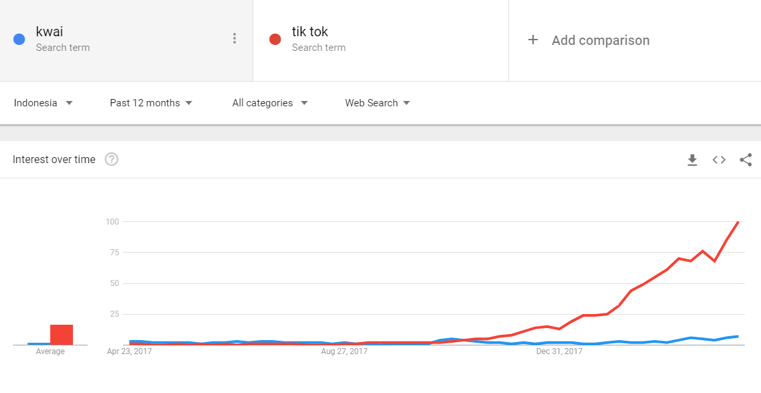This screenshot has width=761, height=393.
Task: Open the All categories dropdown
Action: (x=270, y=103)
